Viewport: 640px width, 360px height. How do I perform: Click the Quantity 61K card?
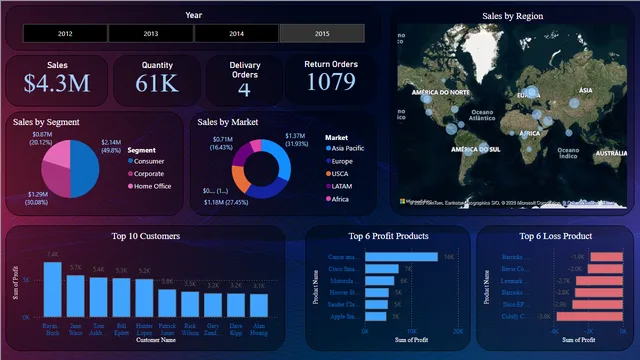tap(157, 80)
